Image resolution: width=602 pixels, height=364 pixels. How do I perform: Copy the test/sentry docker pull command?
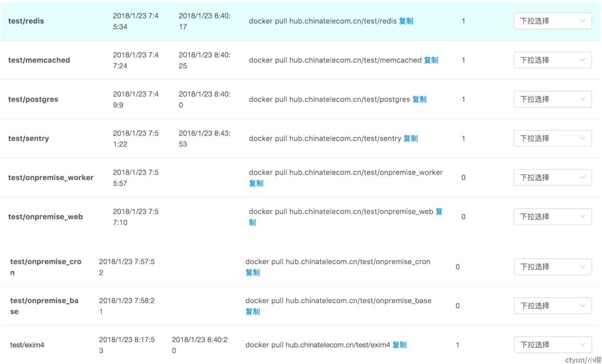[410, 139]
